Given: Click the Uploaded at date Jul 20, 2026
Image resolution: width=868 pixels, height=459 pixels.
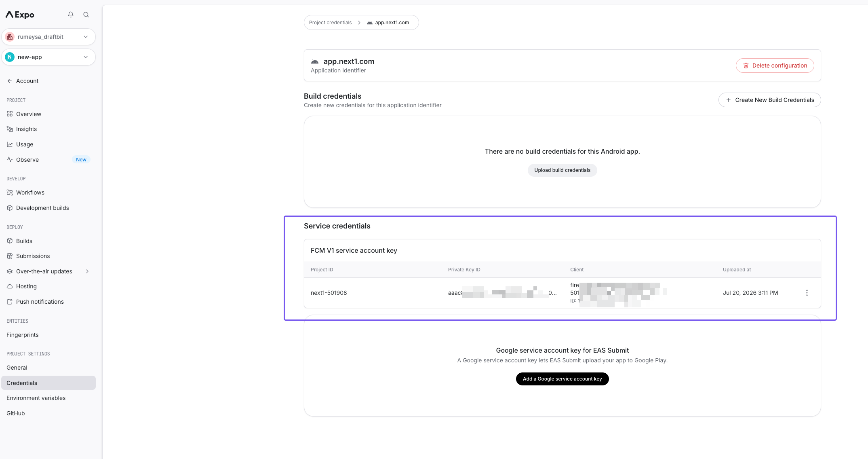Looking at the screenshot, I should click(750, 293).
